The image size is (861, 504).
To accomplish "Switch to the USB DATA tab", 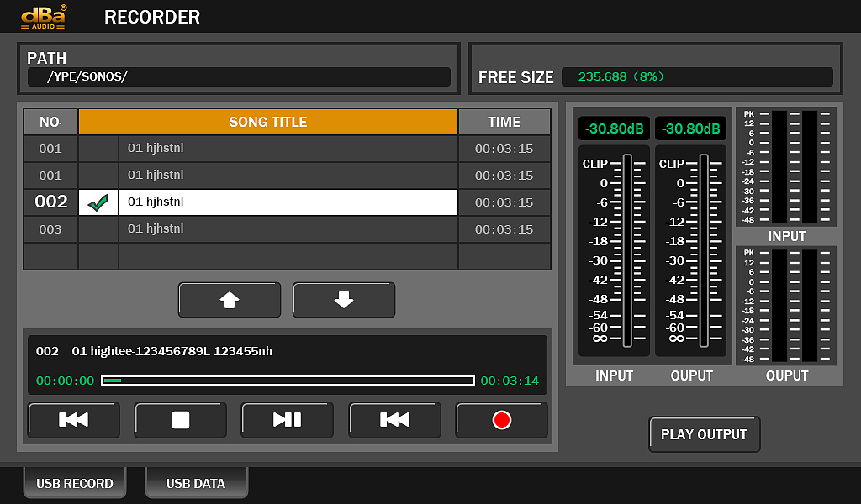I will tap(196, 483).
